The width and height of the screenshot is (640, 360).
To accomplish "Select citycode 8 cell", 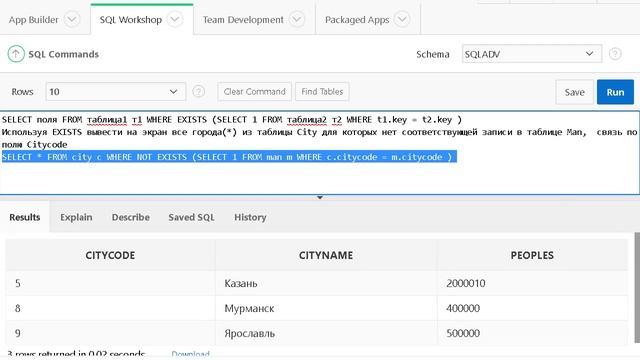I will click(x=110, y=308).
